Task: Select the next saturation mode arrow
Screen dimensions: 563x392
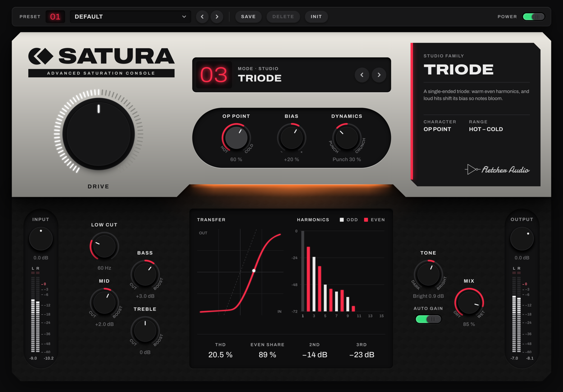Action: 379,75
